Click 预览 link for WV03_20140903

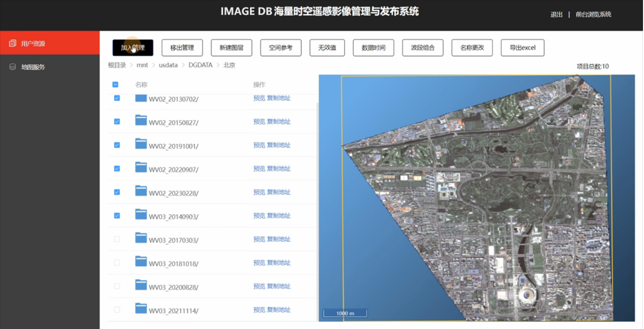tap(259, 216)
